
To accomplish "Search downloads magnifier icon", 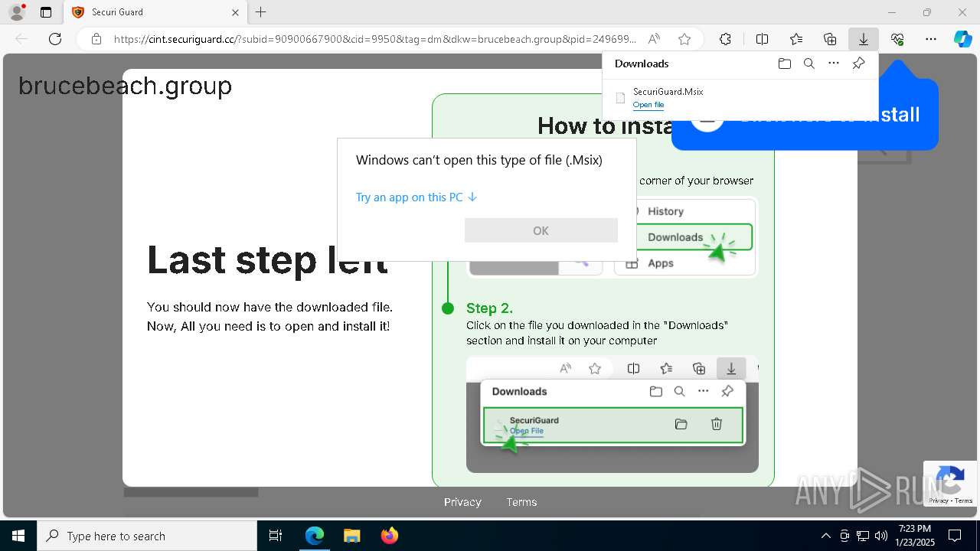I will coord(809,64).
